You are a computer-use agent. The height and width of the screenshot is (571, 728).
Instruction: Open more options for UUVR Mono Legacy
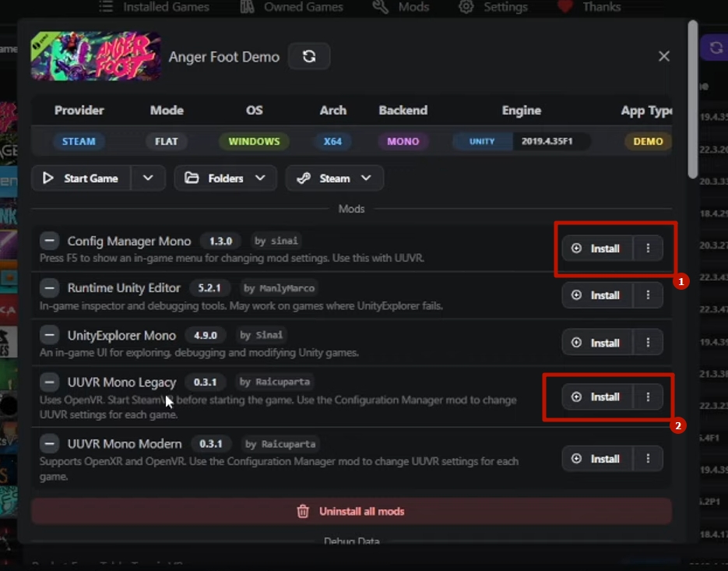[x=648, y=397]
